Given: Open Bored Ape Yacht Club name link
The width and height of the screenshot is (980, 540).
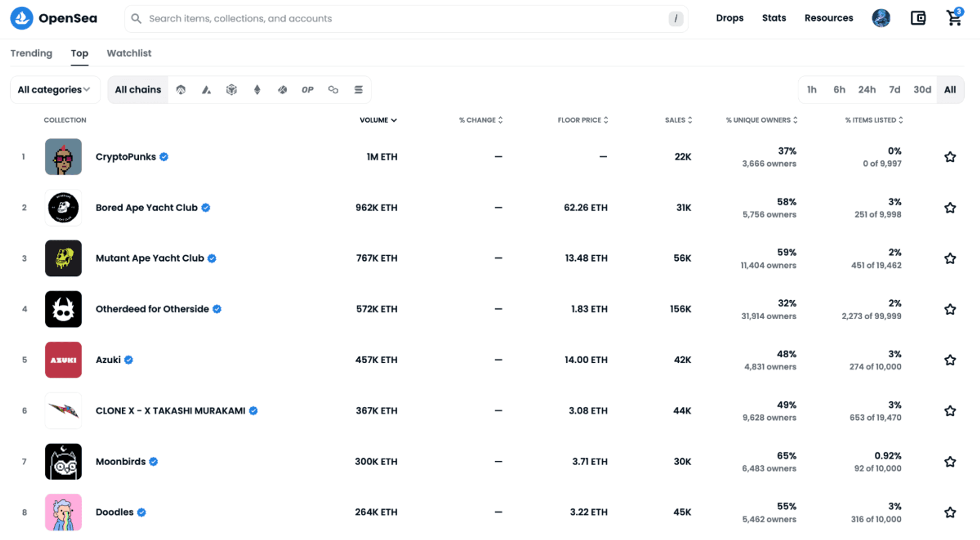Looking at the screenshot, I should (146, 208).
